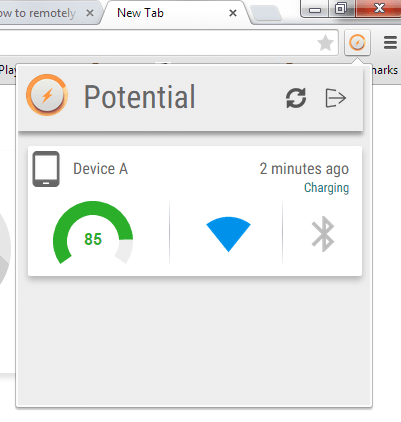Click the blue Wi-Fi status icon
Viewport: 401px width, 422px height.
pyautogui.click(x=228, y=234)
